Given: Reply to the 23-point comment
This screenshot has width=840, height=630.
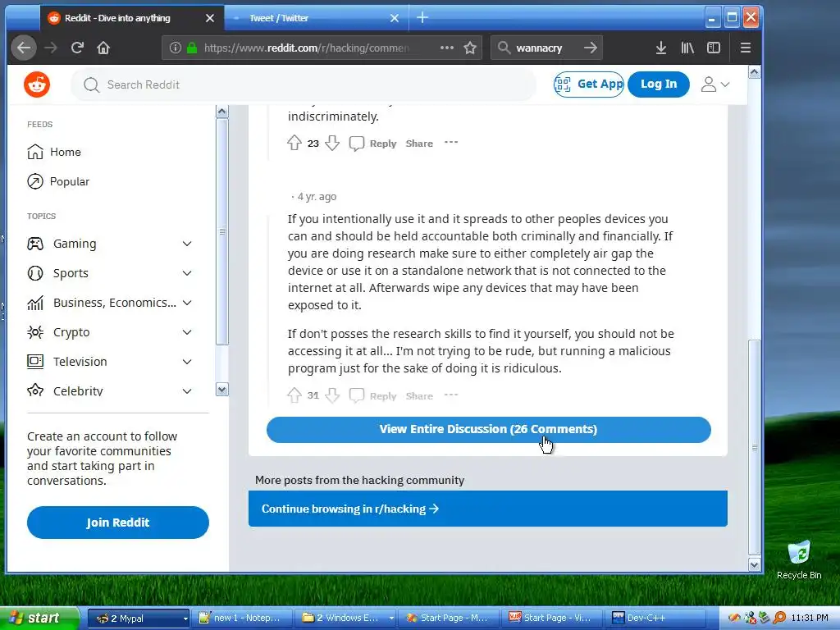Looking at the screenshot, I should (x=373, y=143).
